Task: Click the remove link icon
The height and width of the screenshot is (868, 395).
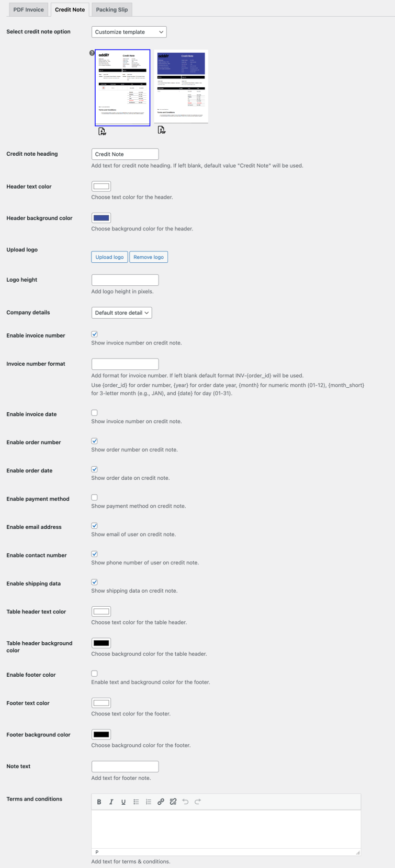Action: pos(173,802)
